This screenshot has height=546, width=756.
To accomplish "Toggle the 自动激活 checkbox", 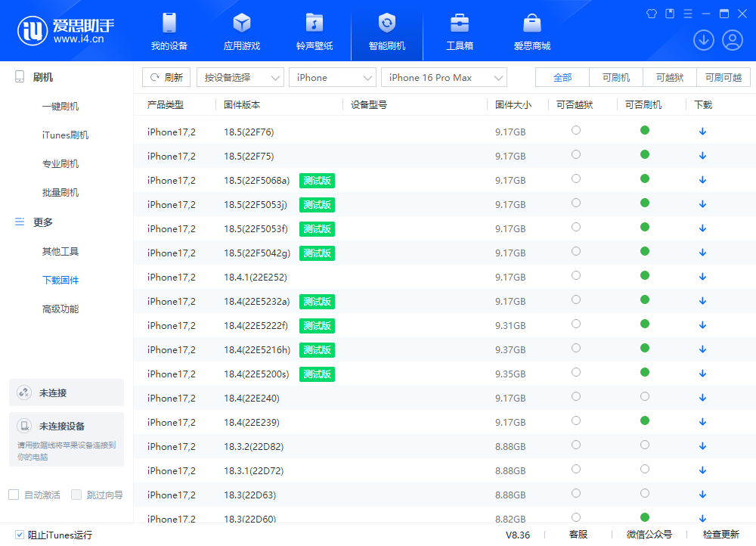I will 14,495.
